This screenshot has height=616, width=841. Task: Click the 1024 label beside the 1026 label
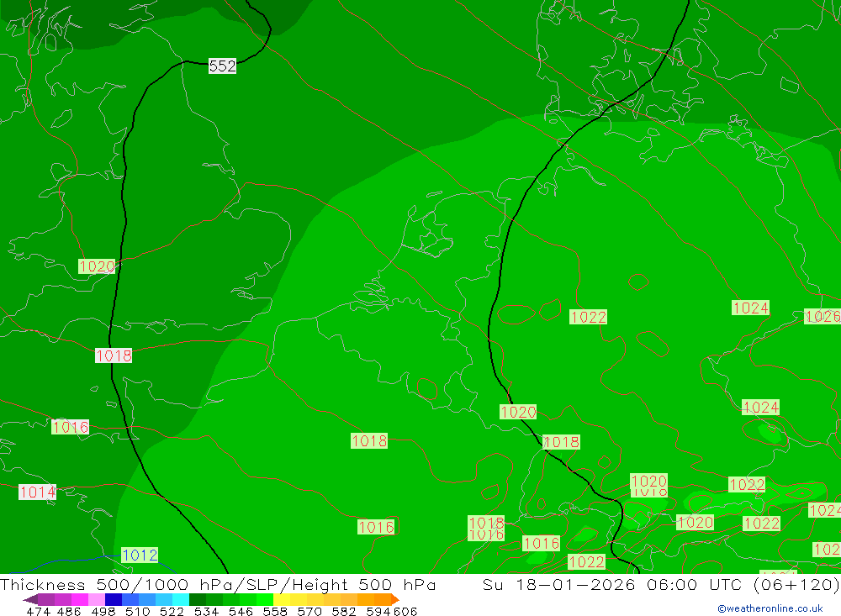[750, 308]
